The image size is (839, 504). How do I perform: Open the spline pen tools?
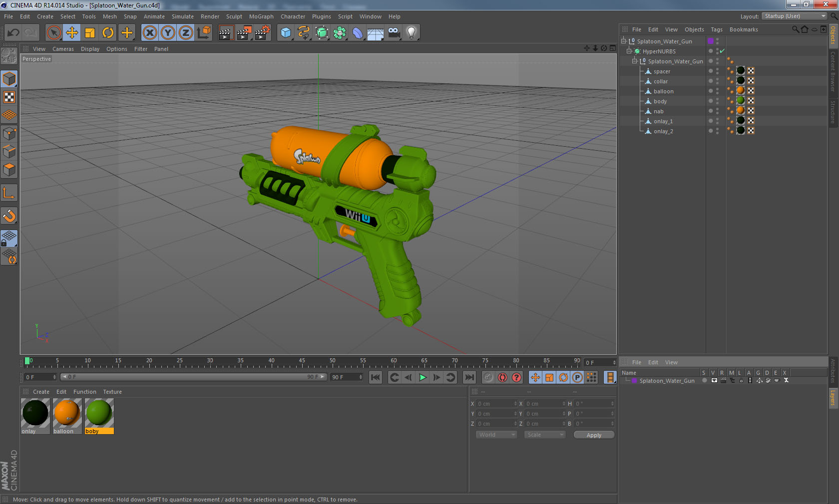coord(304,33)
